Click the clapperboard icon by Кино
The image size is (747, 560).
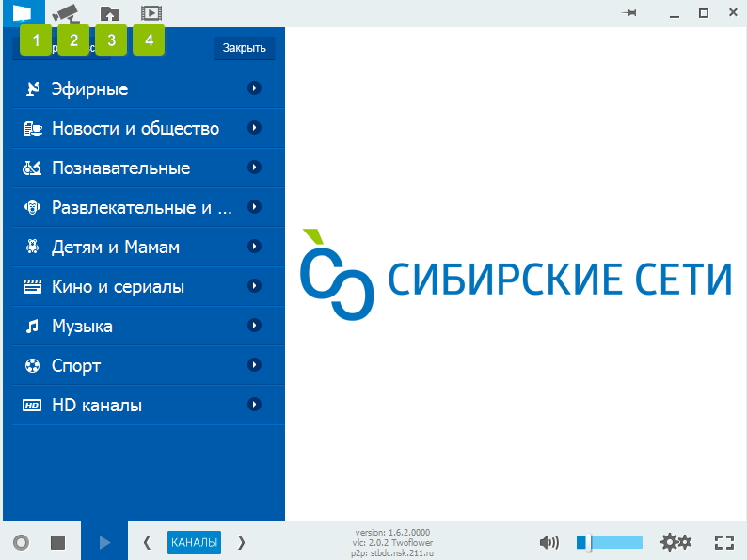point(32,286)
